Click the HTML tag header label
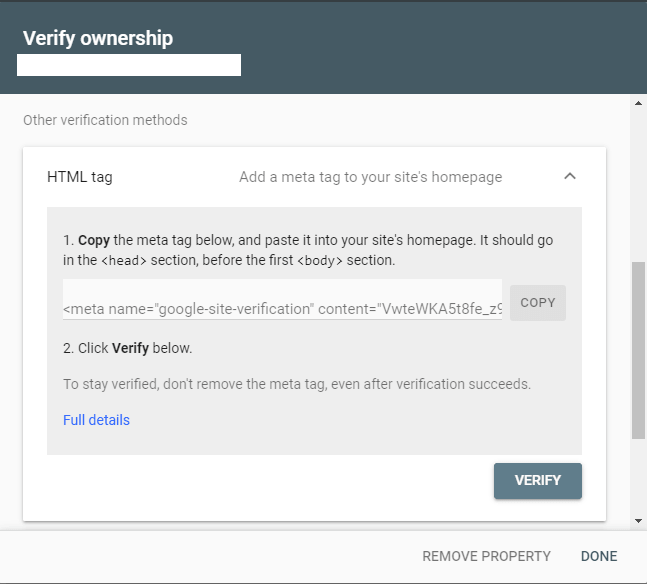 pos(80,177)
